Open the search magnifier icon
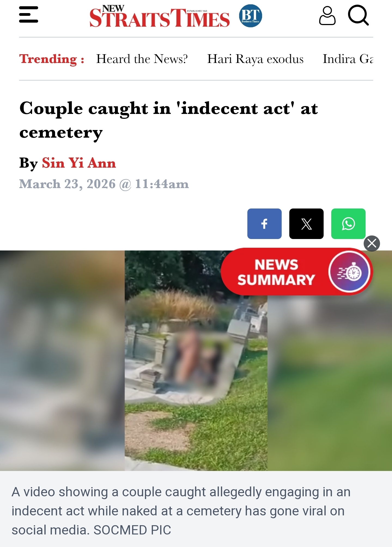This screenshot has height=547, width=392. [x=358, y=15]
